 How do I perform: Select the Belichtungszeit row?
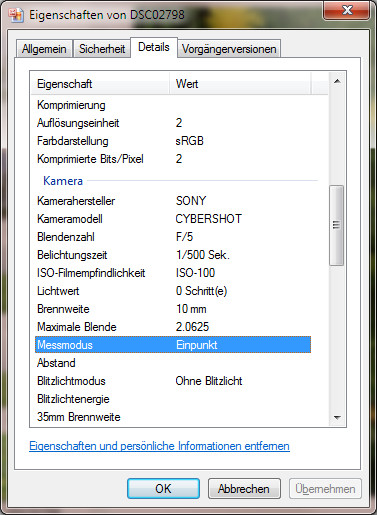pyautogui.click(x=173, y=255)
